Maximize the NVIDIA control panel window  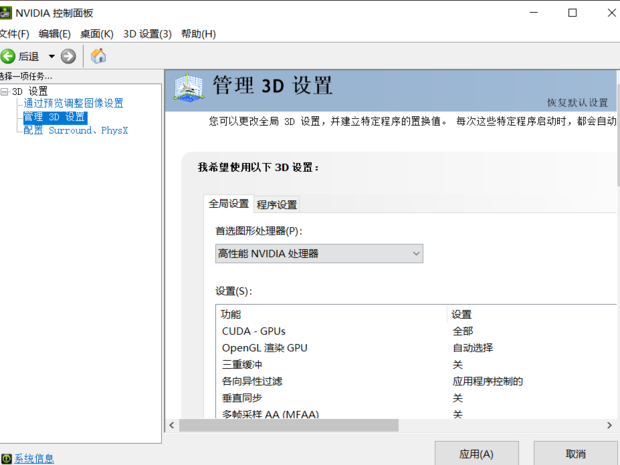[572, 13]
